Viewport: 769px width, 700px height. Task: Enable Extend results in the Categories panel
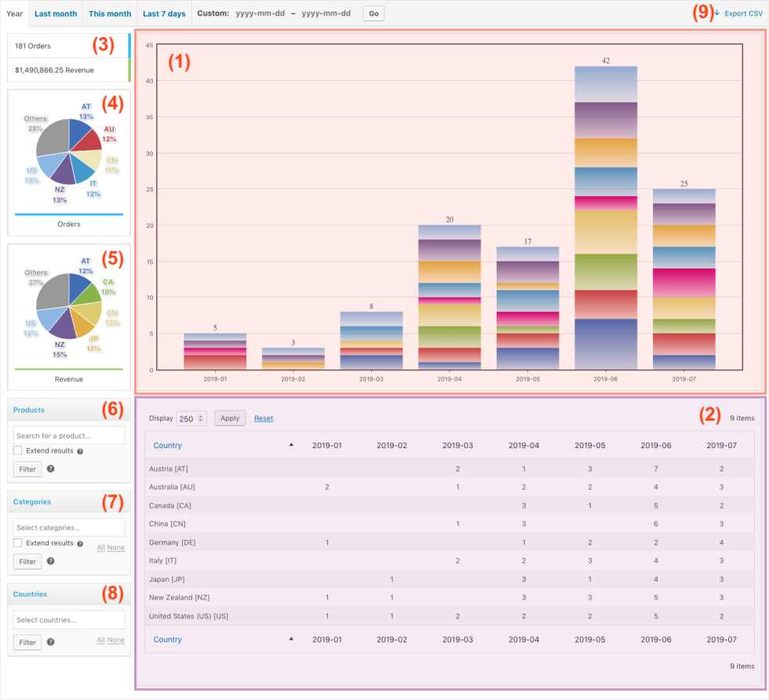coord(18,542)
